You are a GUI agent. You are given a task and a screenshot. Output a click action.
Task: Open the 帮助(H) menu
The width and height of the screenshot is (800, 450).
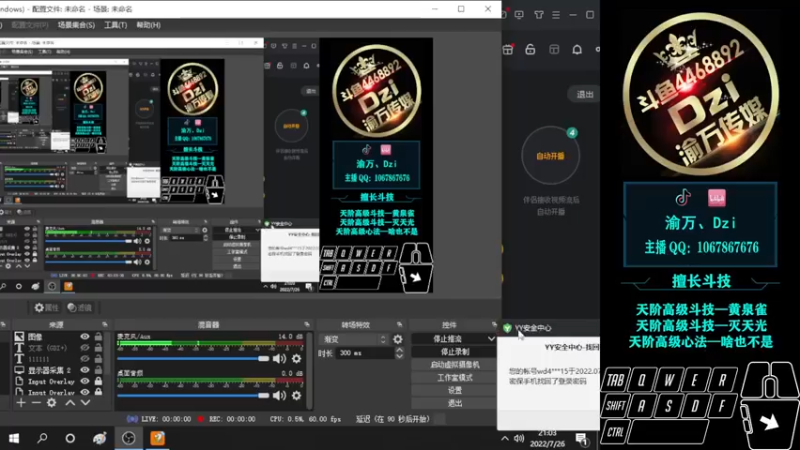tap(148, 24)
